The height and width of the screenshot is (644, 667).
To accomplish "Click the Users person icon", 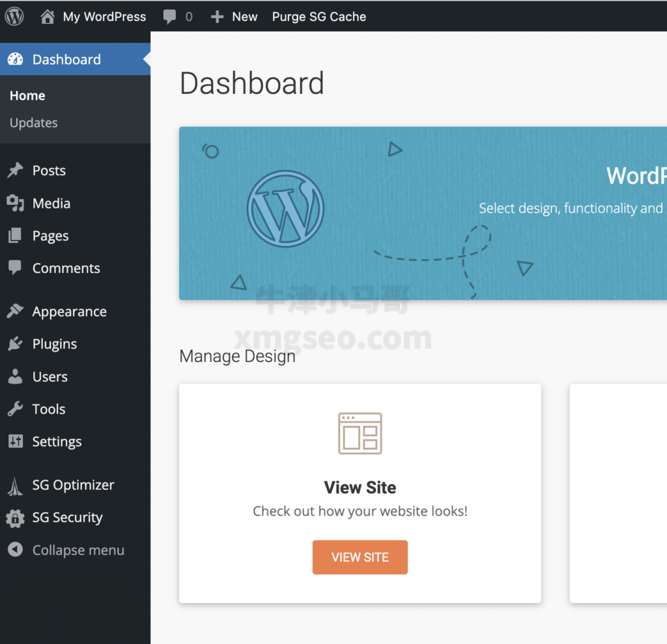I will tap(16, 376).
